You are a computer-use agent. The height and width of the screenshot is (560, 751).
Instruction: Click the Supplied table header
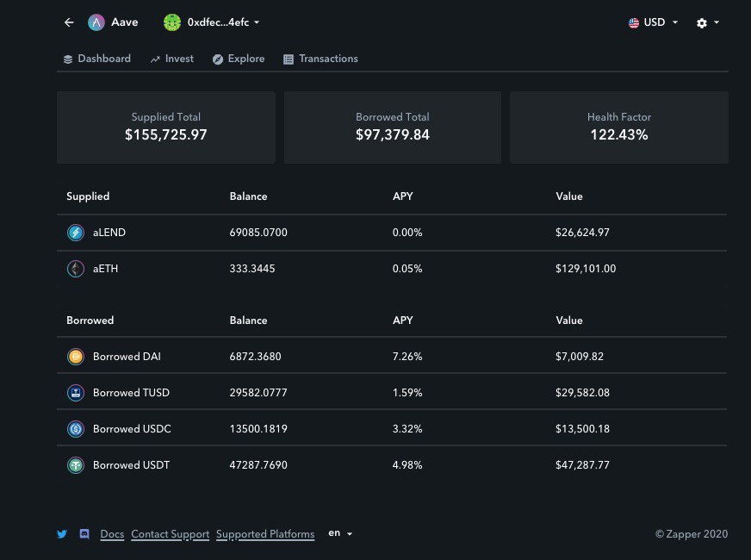point(88,196)
